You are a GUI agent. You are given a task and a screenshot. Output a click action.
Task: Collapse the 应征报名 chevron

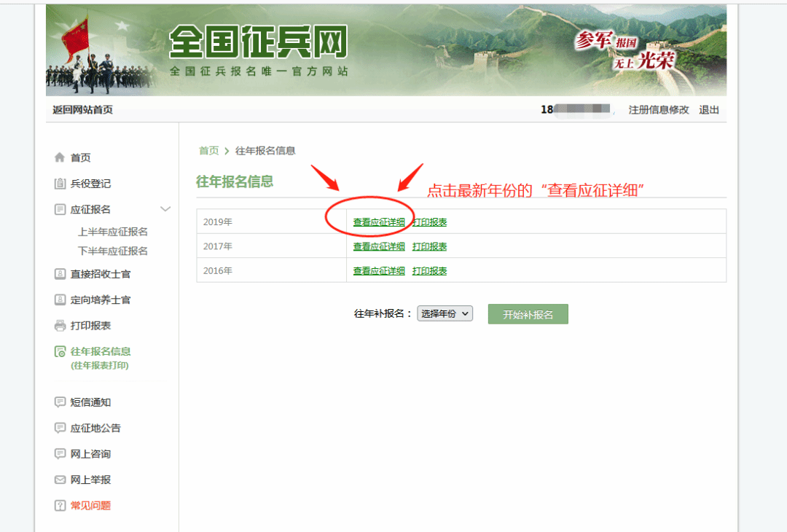165,208
